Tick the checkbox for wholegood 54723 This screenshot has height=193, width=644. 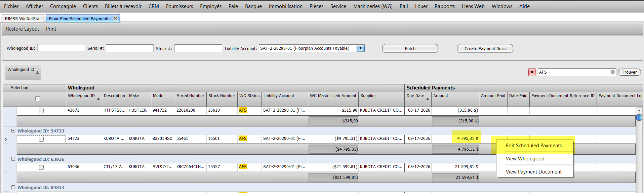[41, 139]
